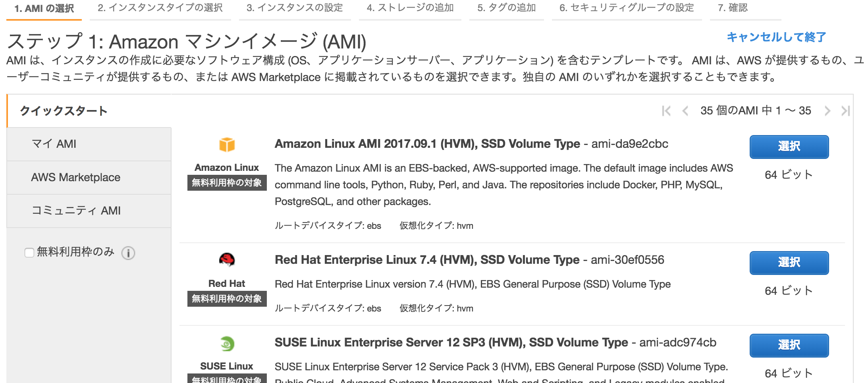Click the SUSE Linux vendor name label
This screenshot has height=383, width=868.
(227, 366)
